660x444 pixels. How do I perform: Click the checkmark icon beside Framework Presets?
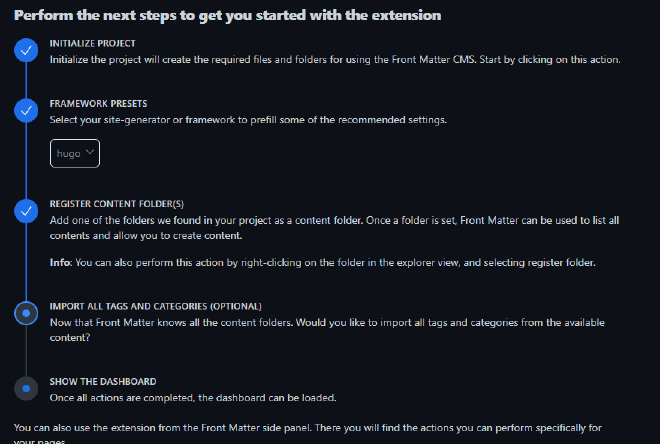click(x=27, y=110)
